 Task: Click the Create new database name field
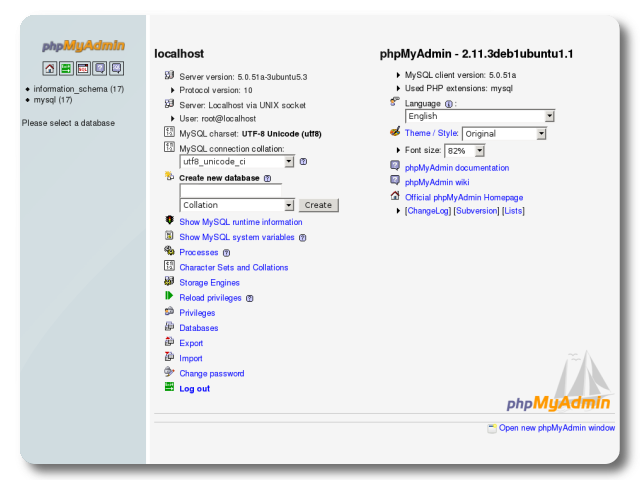(231, 191)
